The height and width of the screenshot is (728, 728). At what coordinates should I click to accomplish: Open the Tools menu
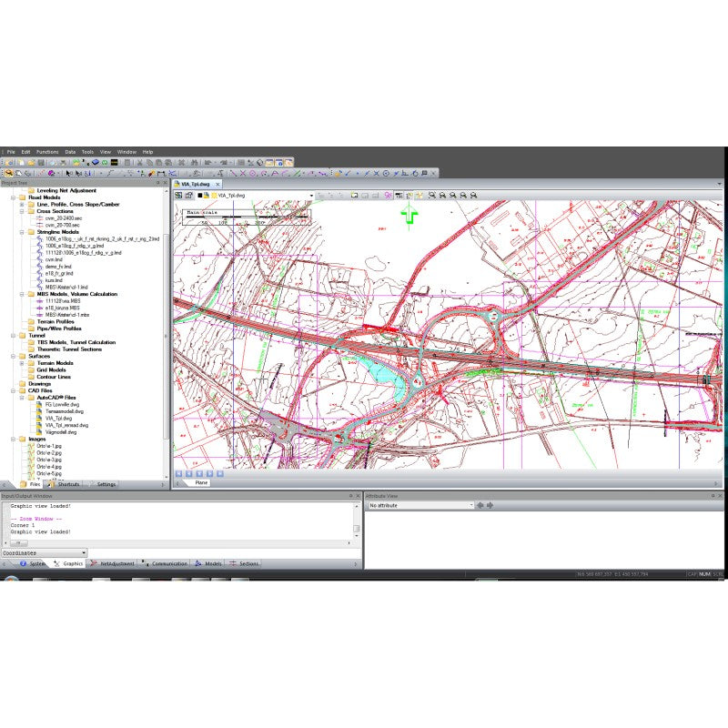pos(87,152)
